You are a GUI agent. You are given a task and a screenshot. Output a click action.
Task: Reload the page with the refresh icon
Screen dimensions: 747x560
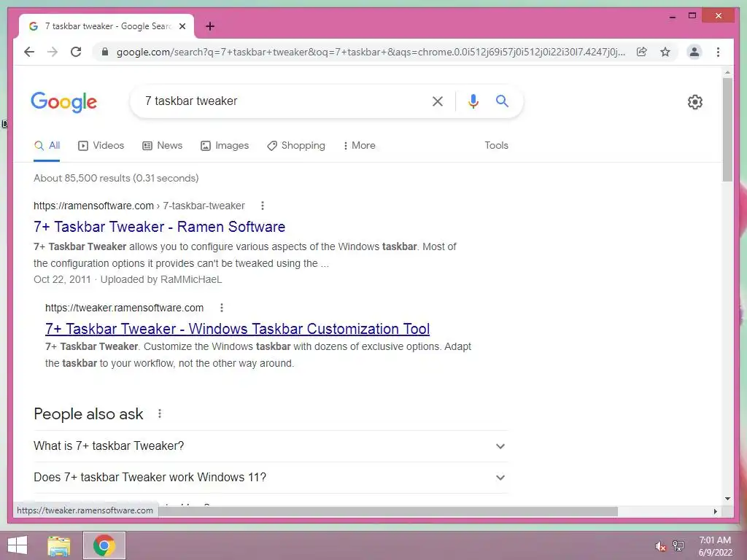coord(76,52)
